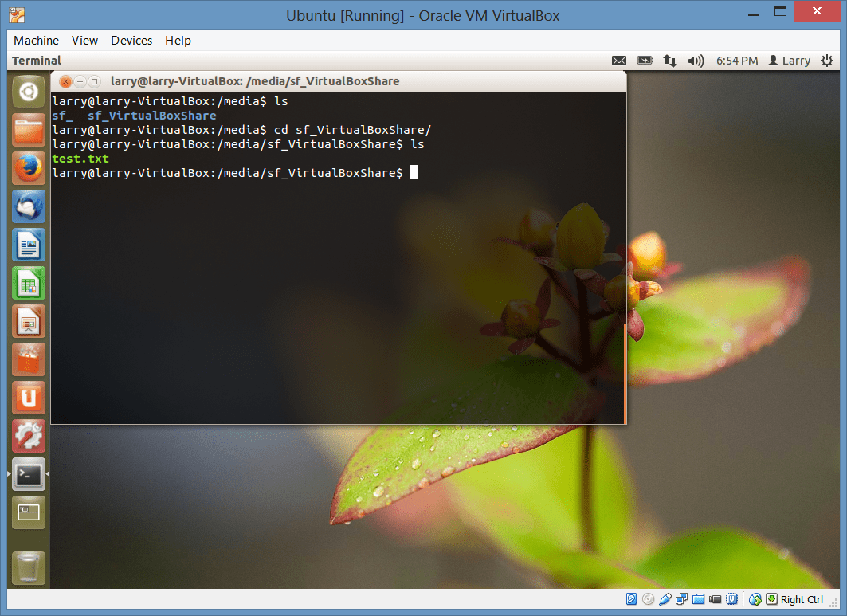This screenshot has width=847, height=616.
Task: Open the Trash in the launcher
Action: tap(29, 568)
